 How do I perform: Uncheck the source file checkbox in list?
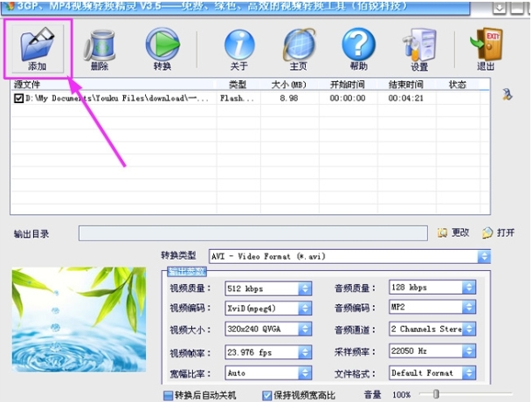pos(18,99)
